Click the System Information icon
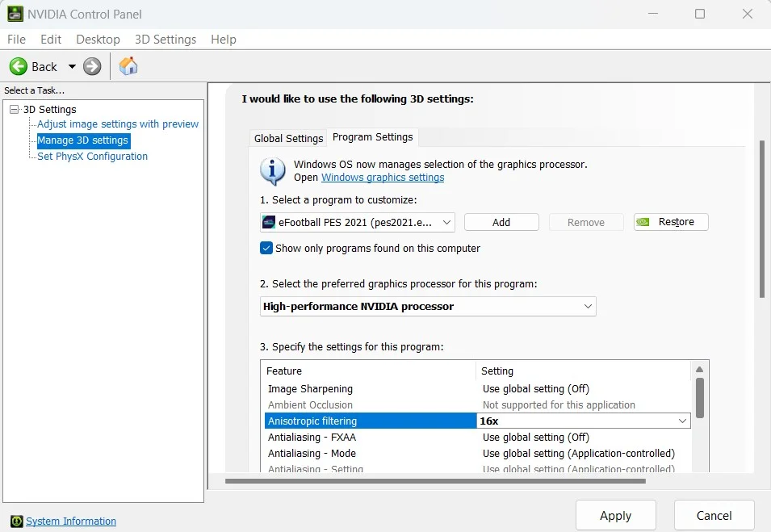Image resolution: width=771 pixels, height=532 pixels. click(17, 522)
